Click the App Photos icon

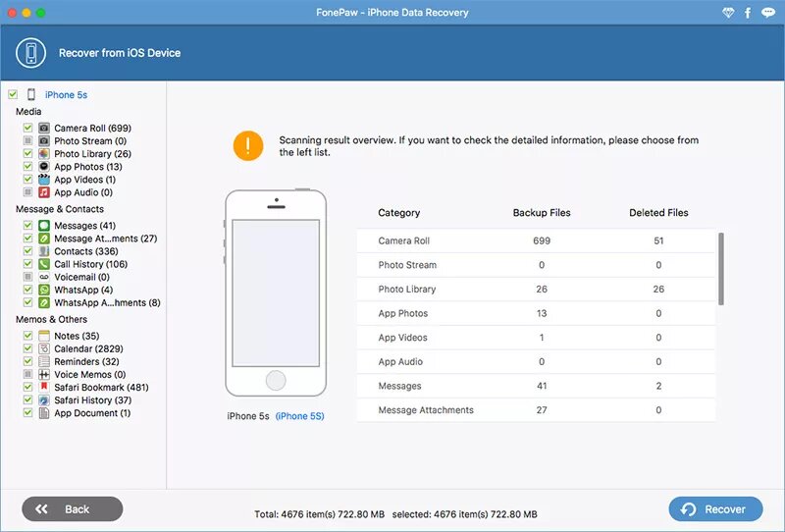point(44,166)
